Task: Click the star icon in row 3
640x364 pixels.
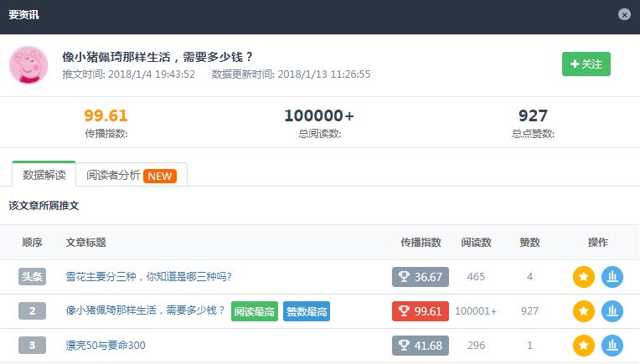Action: click(583, 345)
